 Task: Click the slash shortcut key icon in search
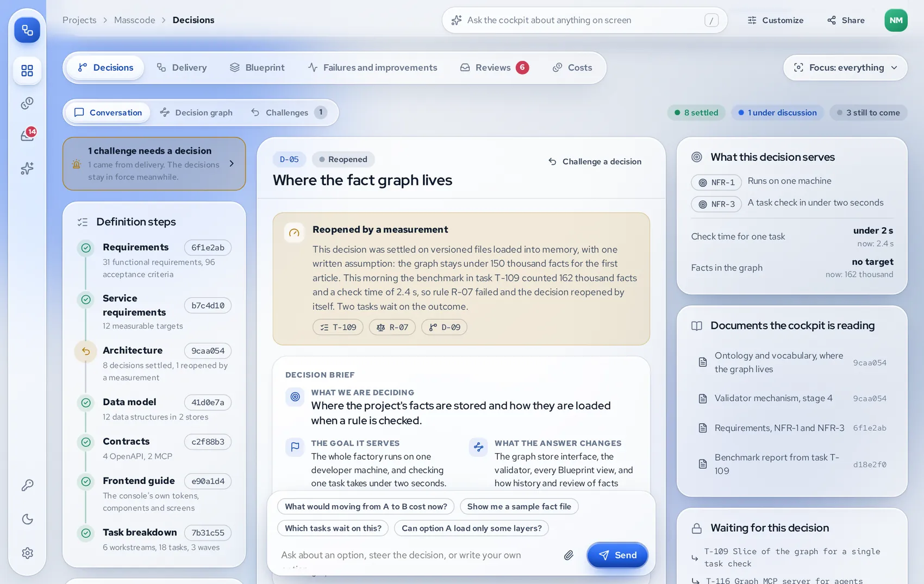pos(711,20)
